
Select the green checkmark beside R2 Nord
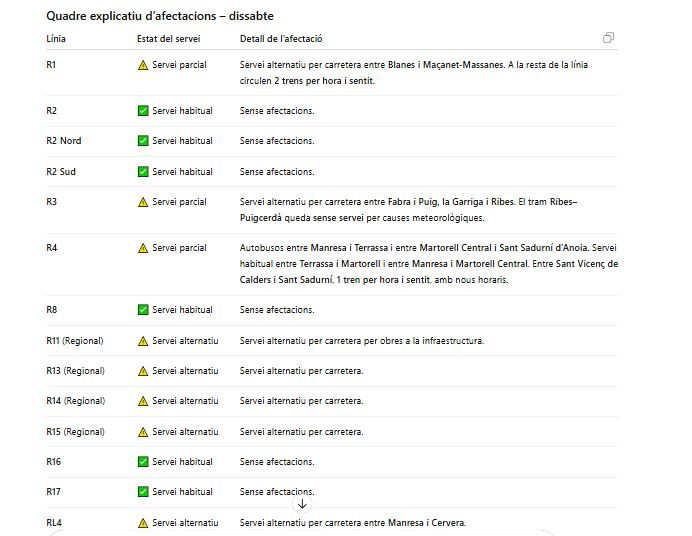[x=143, y=141]
